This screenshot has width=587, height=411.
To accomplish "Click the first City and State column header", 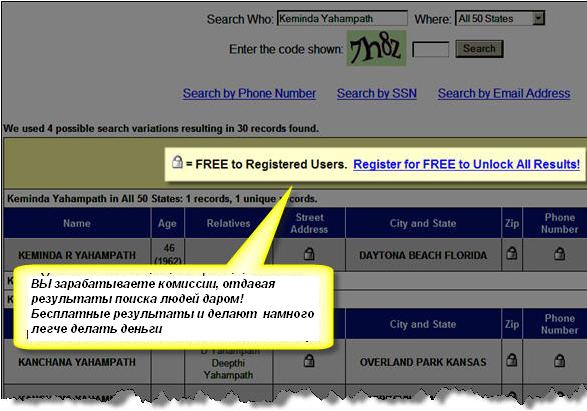I will click(x=423, y=223).
